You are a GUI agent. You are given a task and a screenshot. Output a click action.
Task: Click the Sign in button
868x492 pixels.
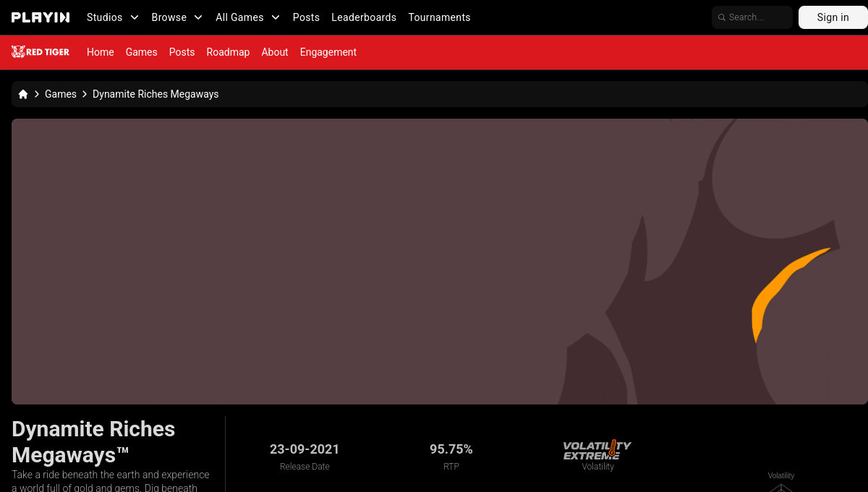tap(833, 17)
